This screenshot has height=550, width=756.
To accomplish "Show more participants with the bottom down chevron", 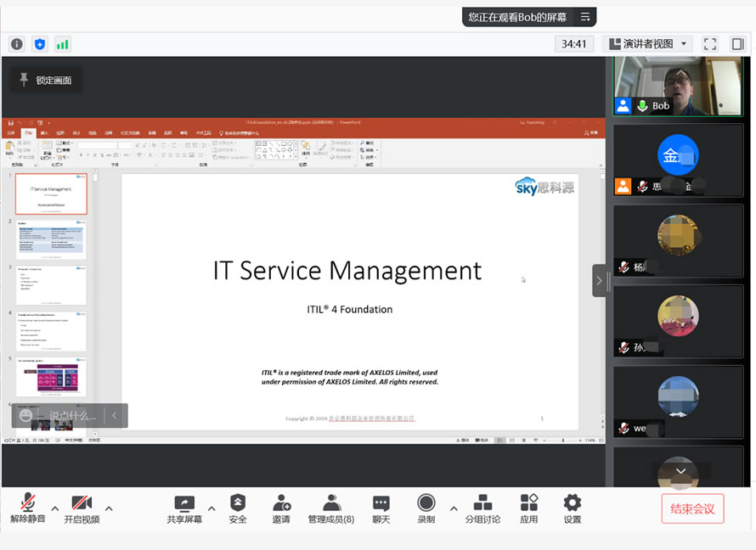I will (680, 471).
